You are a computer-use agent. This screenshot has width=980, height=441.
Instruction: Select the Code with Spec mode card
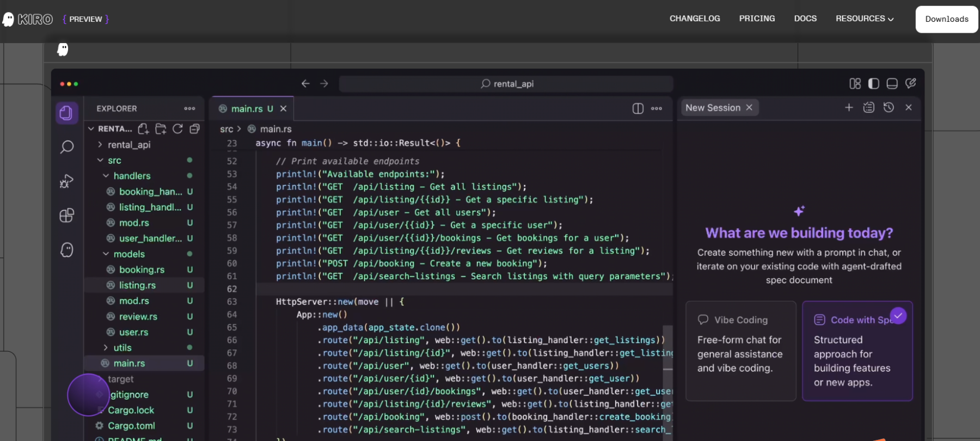857,351
